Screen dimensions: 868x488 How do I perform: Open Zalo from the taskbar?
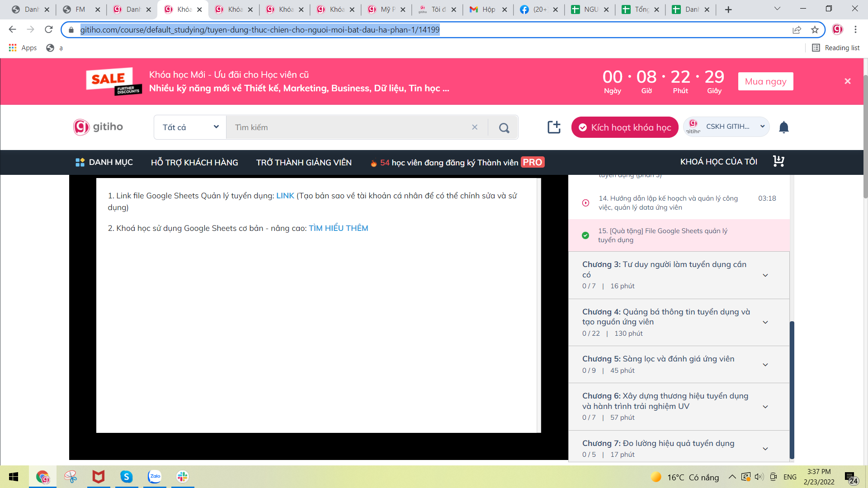155,477
